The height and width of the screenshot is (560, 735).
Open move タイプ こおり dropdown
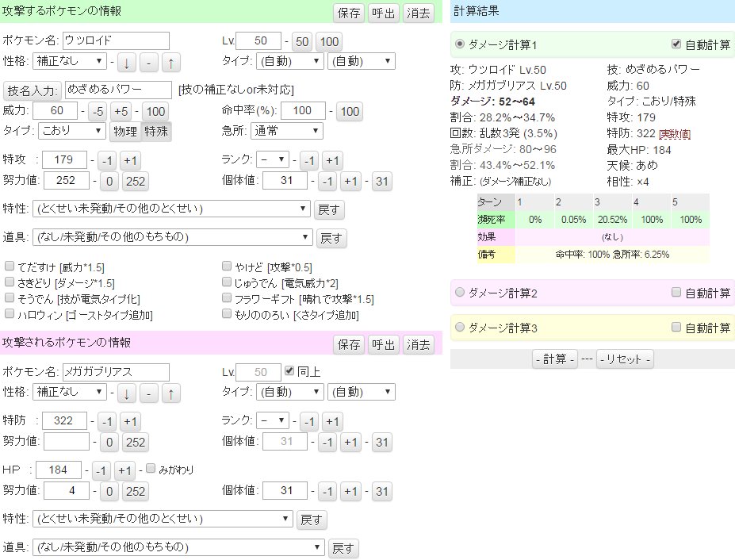click(72, 130)
